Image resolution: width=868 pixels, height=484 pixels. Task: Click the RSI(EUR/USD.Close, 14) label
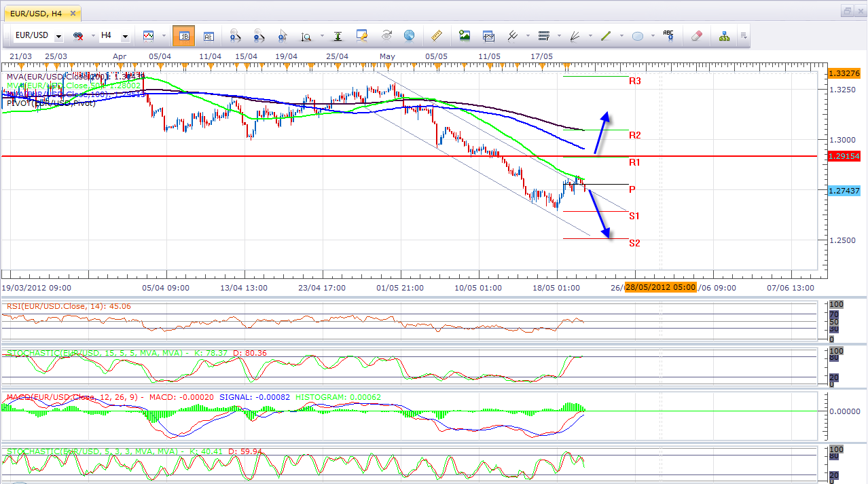(x=69, y=306)
